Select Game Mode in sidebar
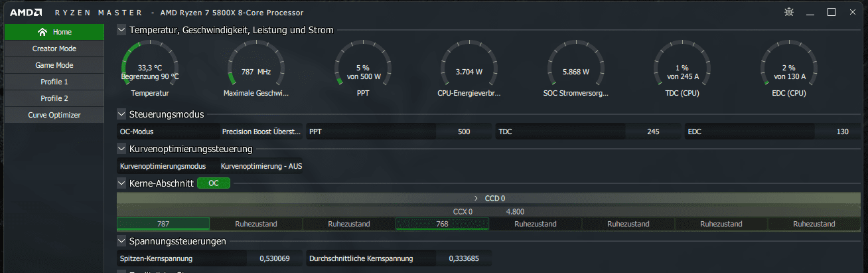Viewport: 868px width, 273px height. pyautogui.click(x=54, y=65)
